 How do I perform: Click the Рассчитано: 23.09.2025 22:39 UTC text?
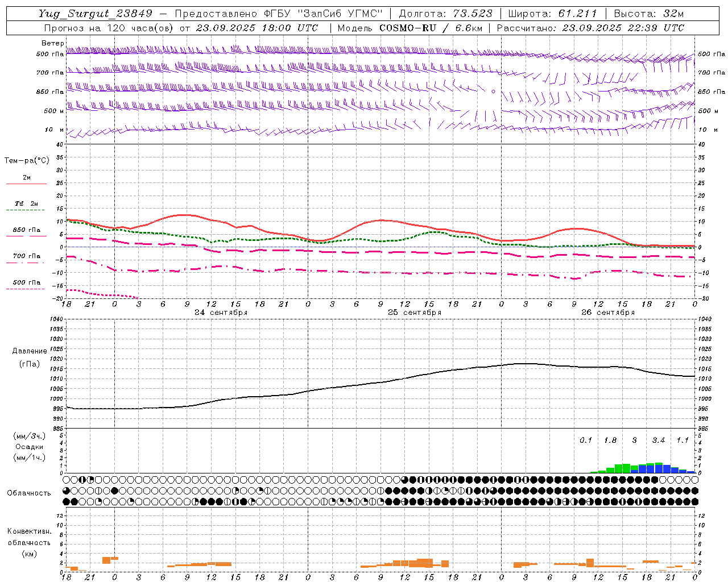pos(590,28)
